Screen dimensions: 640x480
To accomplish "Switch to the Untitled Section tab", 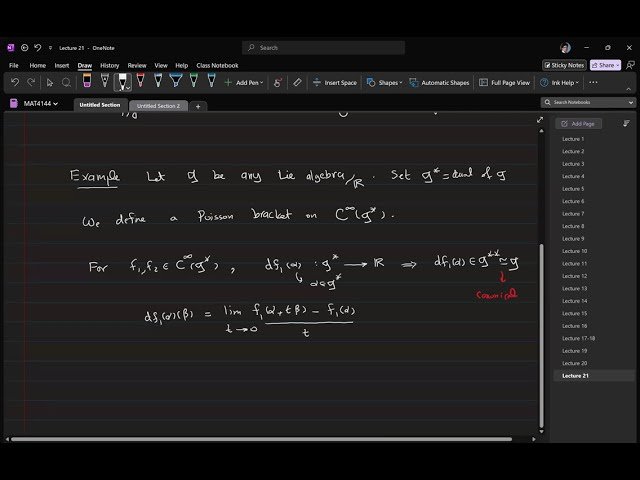I will click(x=100, y=105).
